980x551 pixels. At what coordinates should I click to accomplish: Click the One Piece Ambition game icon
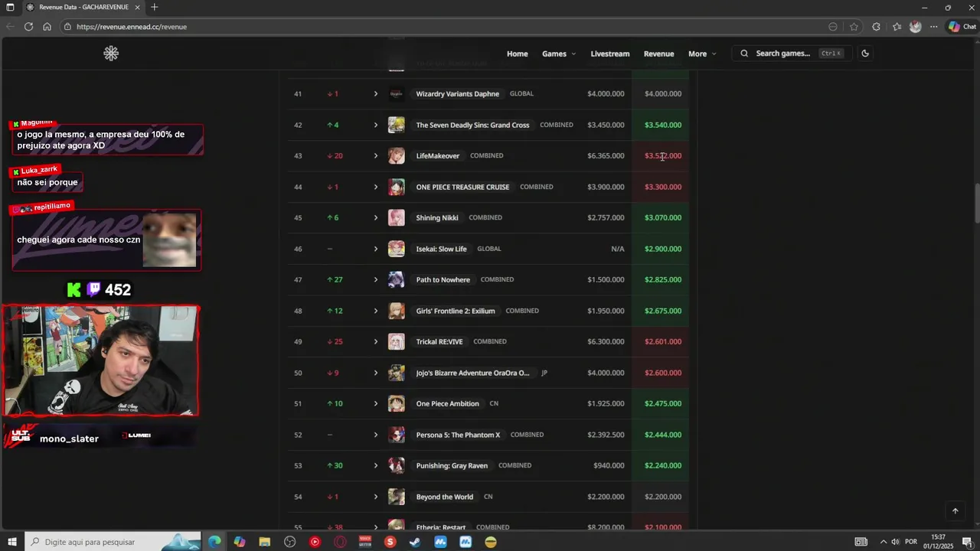396,404
